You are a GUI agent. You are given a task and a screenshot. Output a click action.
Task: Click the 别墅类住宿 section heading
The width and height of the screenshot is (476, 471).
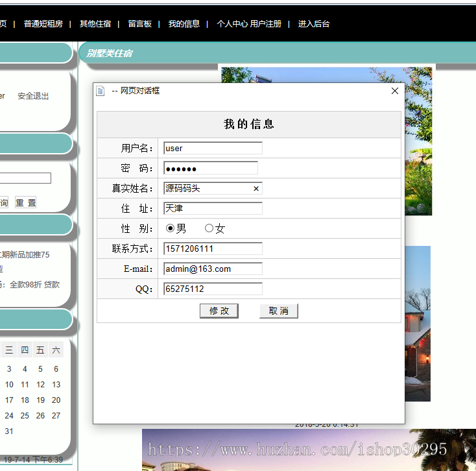pyautogui.click(x=110, y=53)
